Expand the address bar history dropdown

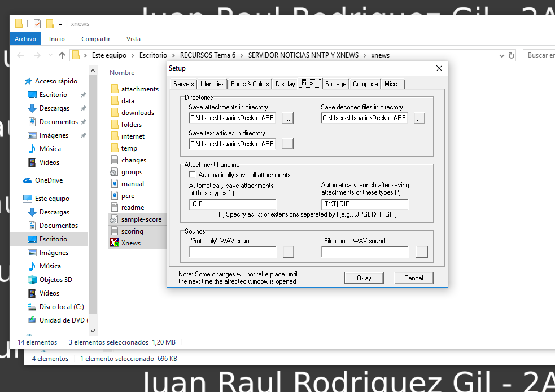pyautogui.click(x=501, y=55)
